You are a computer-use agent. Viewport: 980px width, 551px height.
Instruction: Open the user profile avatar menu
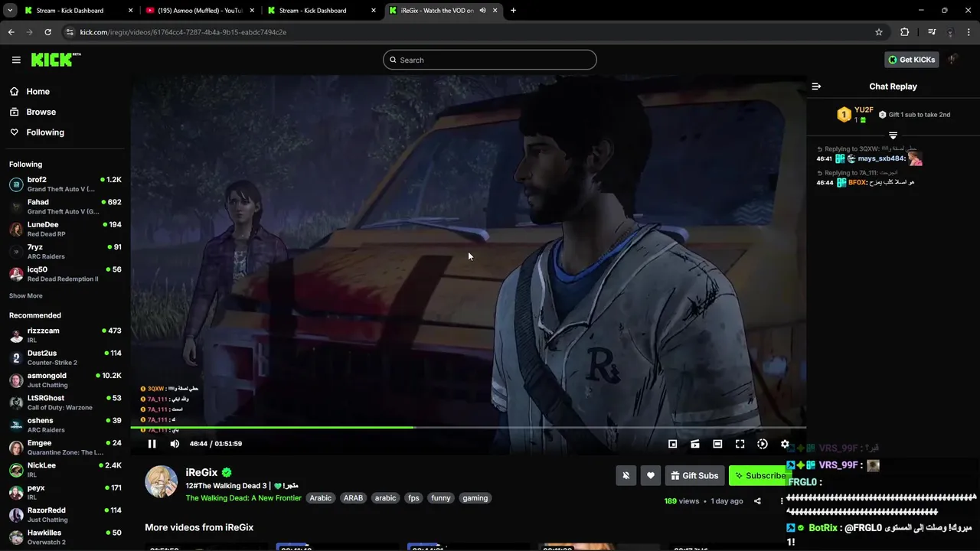tap(953, 60)
